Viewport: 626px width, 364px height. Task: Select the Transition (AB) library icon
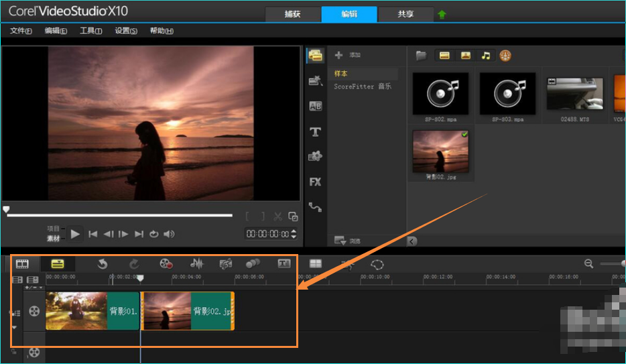[x=315, y=106]
